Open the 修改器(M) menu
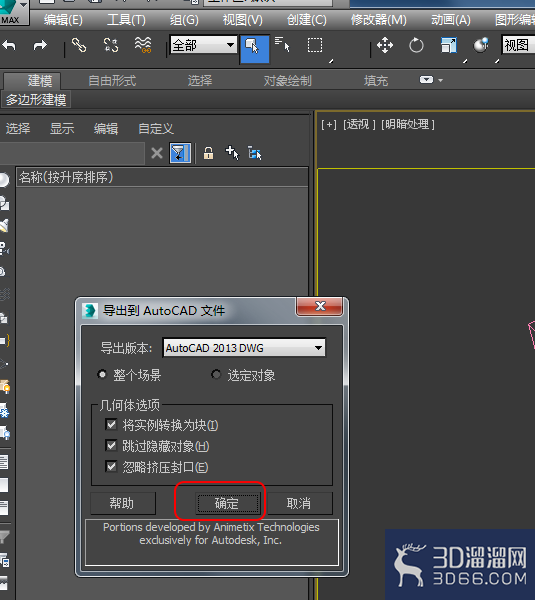535x600 pixels. pos(378,20)
